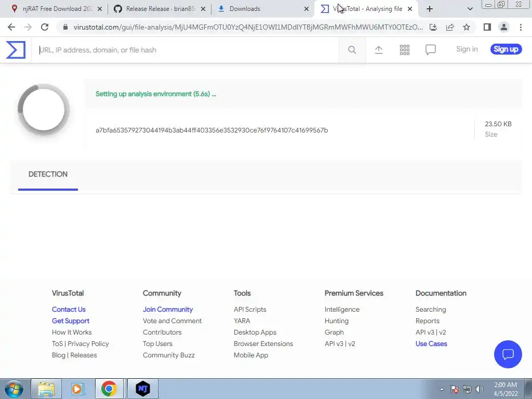The height and width of the screenshot is (399, 532).
Task: Open the Top Users link
Action: pyautogui.click(x=157, y=344)
